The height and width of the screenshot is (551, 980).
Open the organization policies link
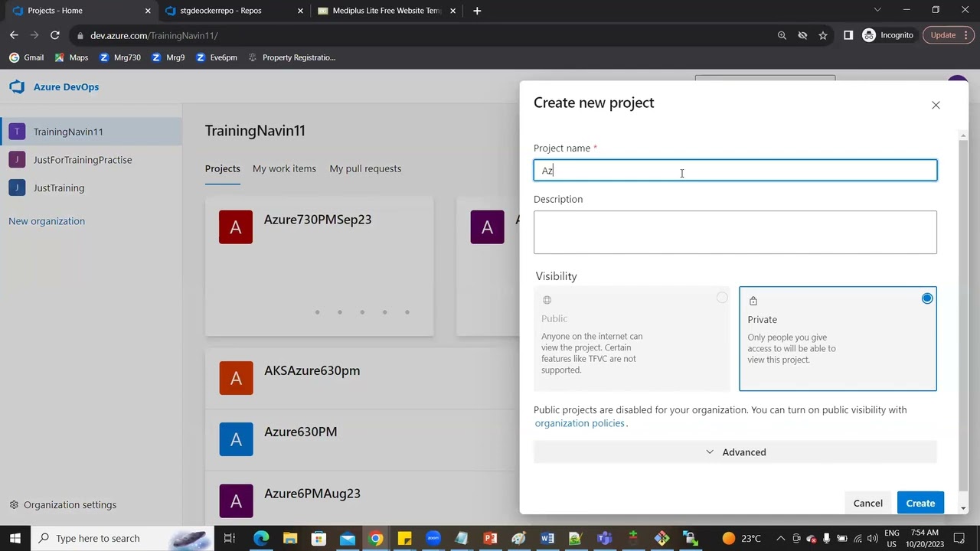coord(580,423)
